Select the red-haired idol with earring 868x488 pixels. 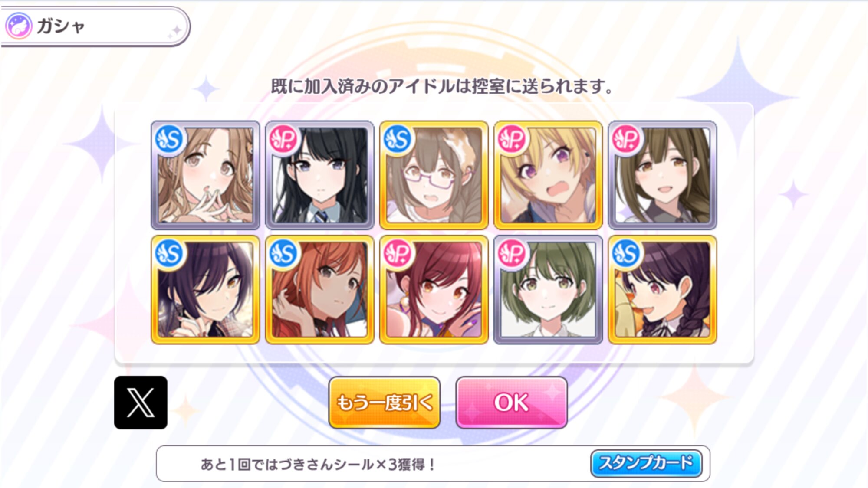pos(434,290)
